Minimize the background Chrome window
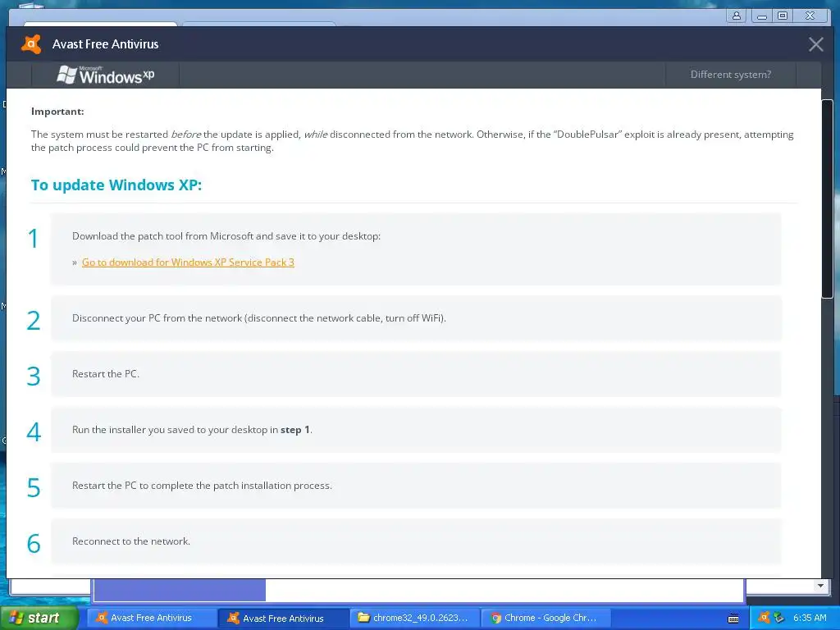The height and width of the screenshot is (630, 840). pyautogui.click(x=761, y=16)
